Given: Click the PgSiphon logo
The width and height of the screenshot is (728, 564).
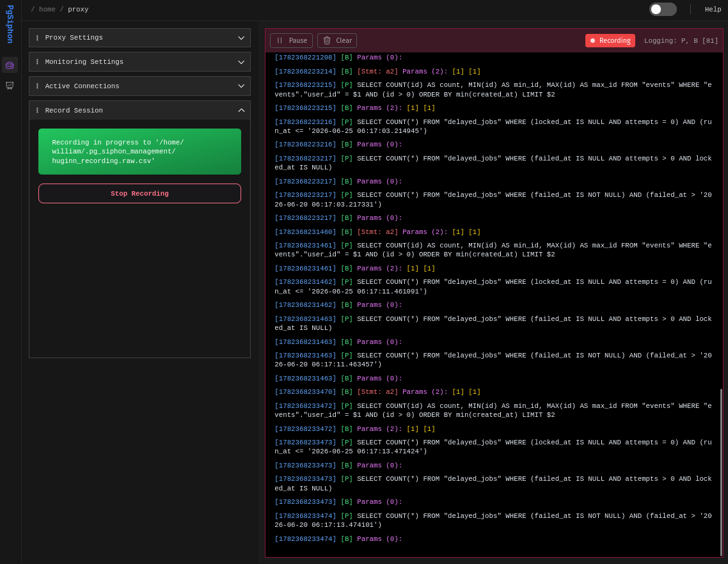Looking at the screenshot, I should 10,24.
